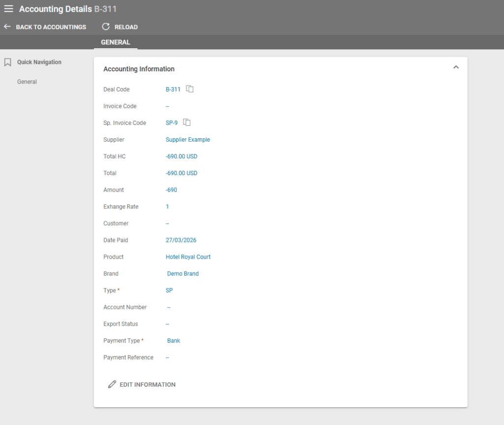This screenshot has width=504, height=425.
Task: Click the back arrow icon
Action: (x=7, y=27)
